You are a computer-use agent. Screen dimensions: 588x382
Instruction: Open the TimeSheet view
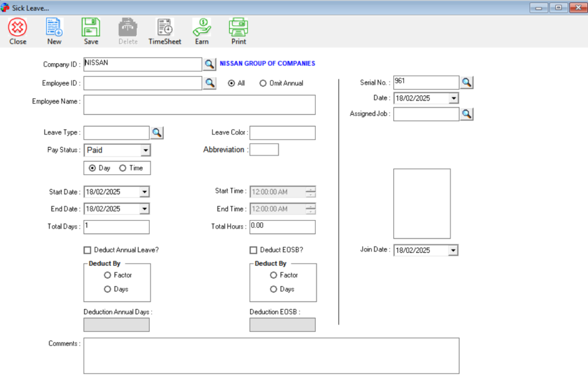tap(164, 30)
